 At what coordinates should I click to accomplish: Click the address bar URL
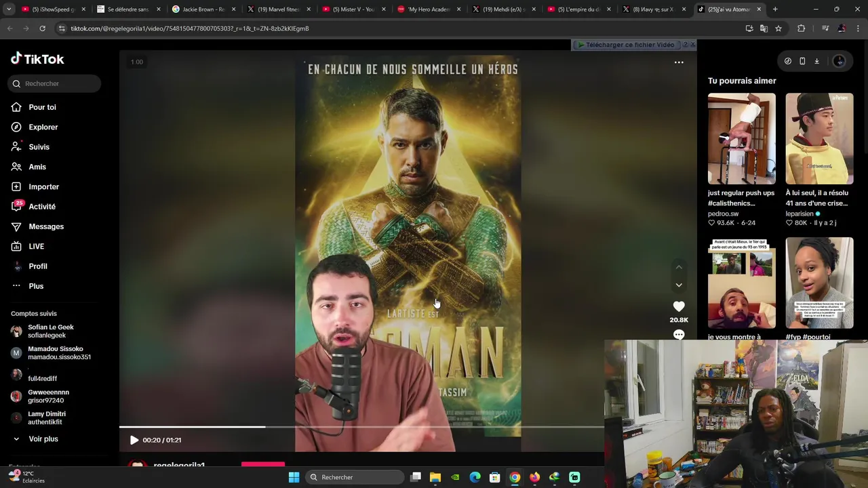190,28
